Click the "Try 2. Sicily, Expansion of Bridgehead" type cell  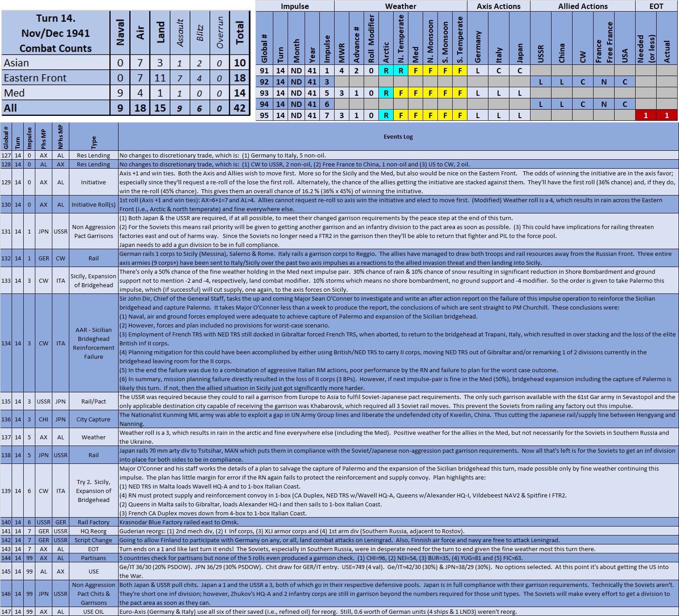[x=93, y=491]
